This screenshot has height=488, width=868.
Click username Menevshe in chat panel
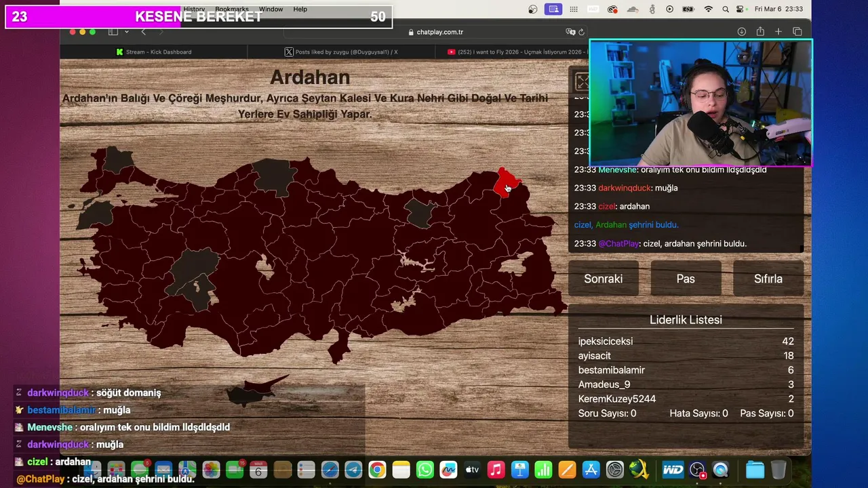pos(616,169)
